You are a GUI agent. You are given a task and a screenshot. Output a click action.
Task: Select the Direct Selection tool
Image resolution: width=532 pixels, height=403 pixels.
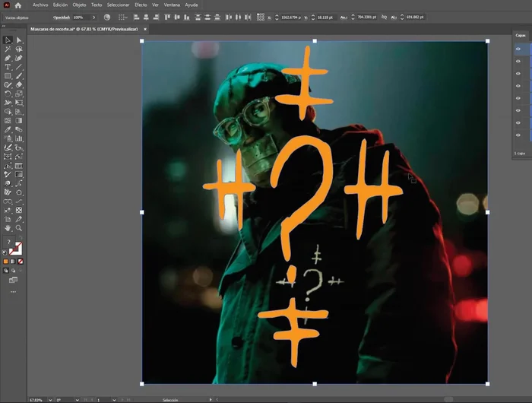pos(19,40)
